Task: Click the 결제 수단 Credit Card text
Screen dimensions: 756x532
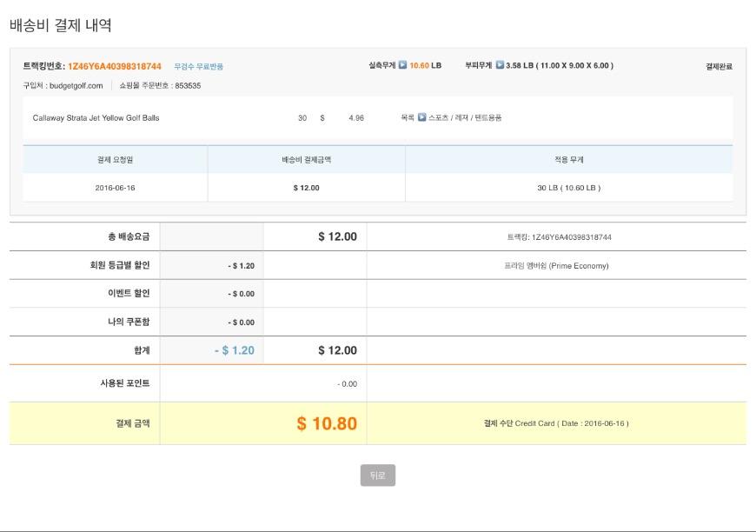Action: [x=555, y=424]
